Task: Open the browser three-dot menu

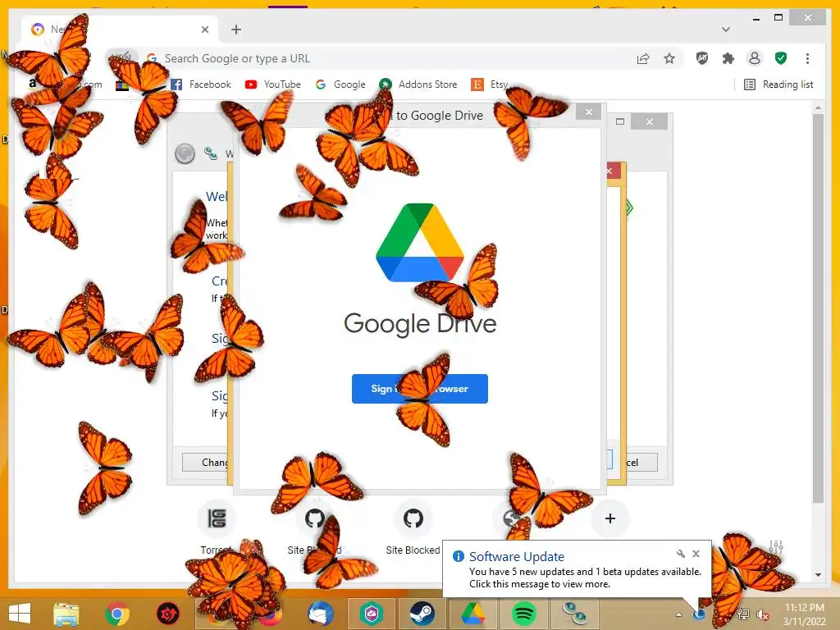Action: (x=807, y=58)
